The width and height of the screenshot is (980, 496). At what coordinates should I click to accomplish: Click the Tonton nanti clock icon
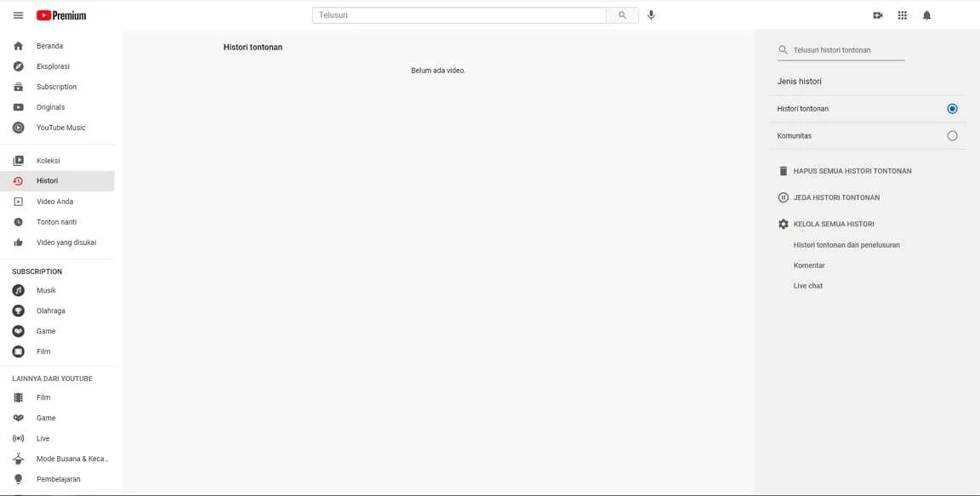point(18,222)
